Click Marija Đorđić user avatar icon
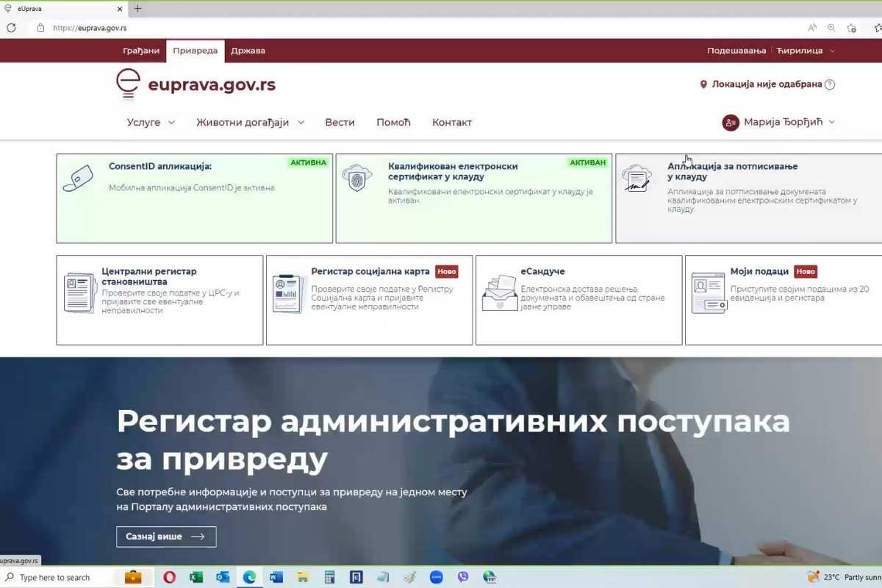The width and height of the screenshot is (882, 588). [731, 123]
